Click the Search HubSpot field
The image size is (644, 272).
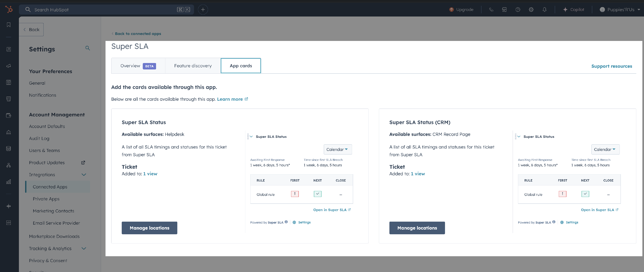pyautogui.click(x=106, y=9)
